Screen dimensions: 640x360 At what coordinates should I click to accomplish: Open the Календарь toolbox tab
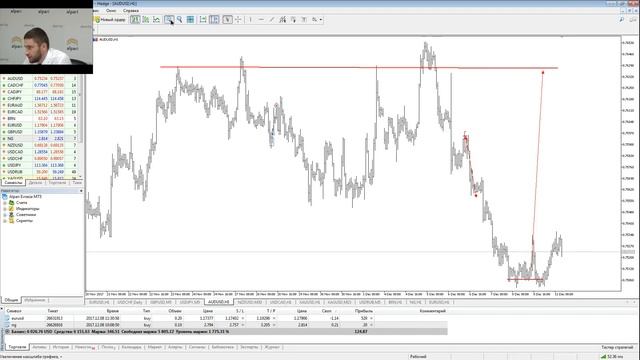(131, 347)
